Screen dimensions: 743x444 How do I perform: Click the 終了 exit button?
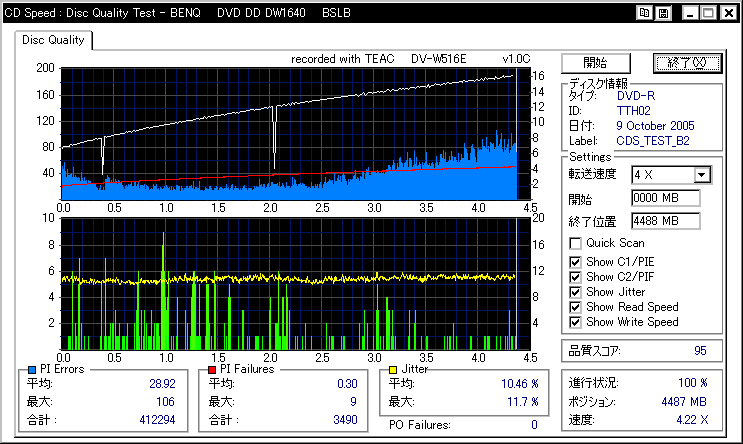pos(688,63)
